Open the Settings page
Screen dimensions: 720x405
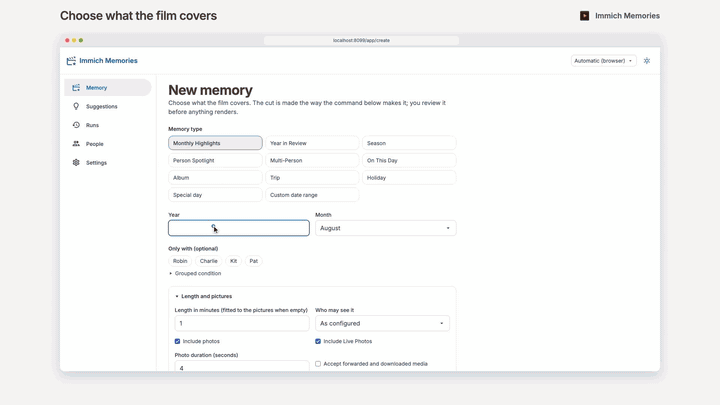click(108, 163)
